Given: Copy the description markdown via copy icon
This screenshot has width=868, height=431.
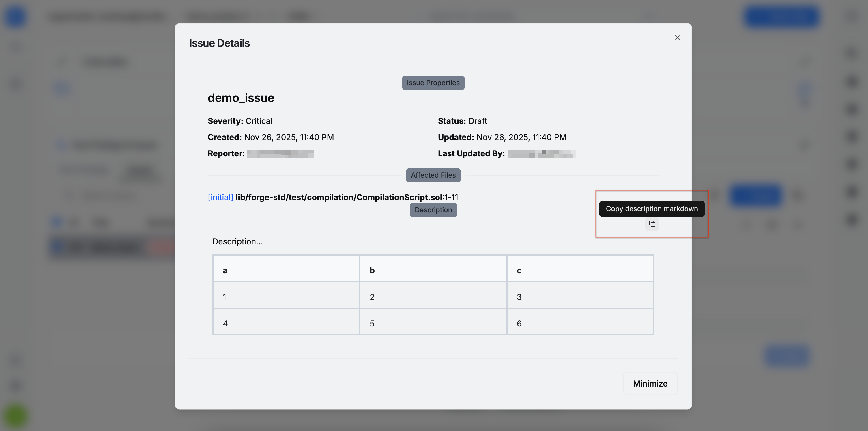Looking at the screenshot, I should (x=652, y=224).
